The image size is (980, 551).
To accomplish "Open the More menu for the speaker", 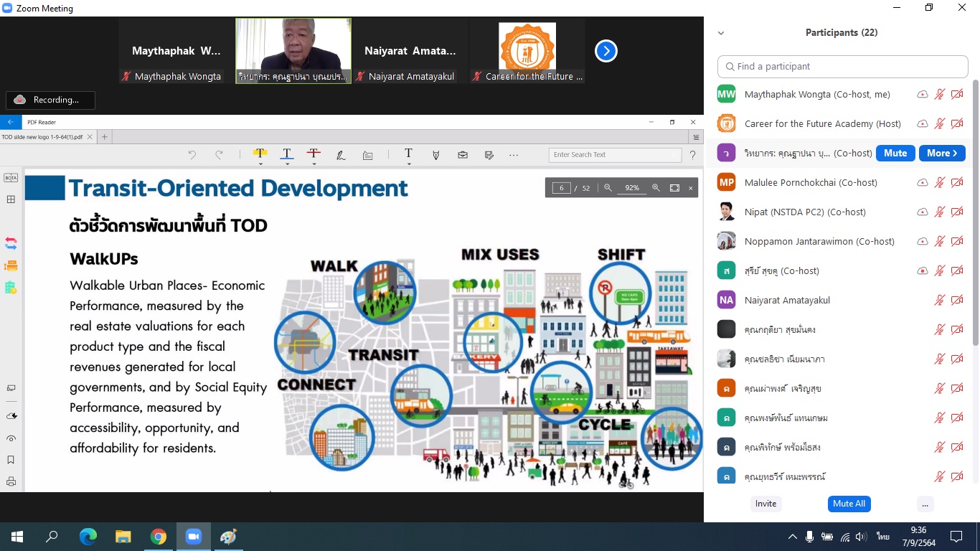I will [941, 153].
